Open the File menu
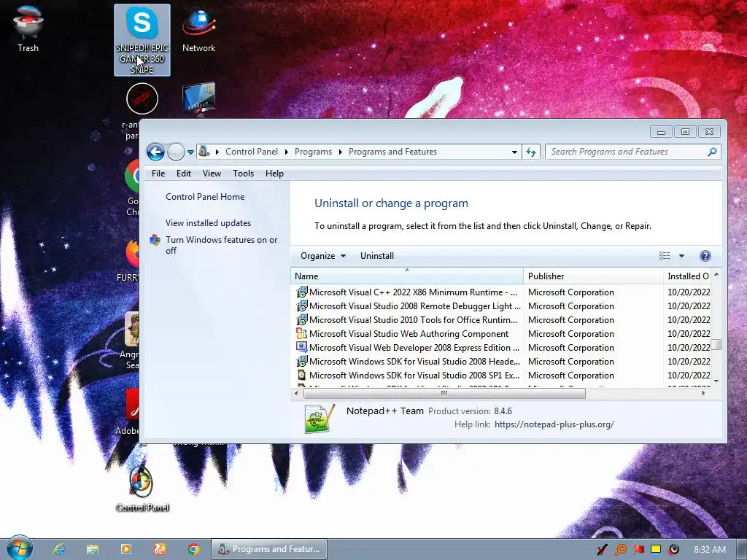747x560 pixels. point(158,174)
